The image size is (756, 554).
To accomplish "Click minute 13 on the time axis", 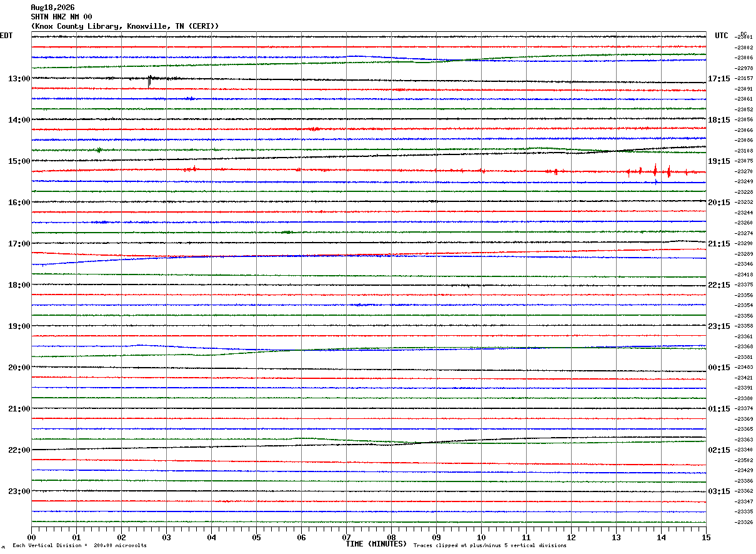I will 616,538.
